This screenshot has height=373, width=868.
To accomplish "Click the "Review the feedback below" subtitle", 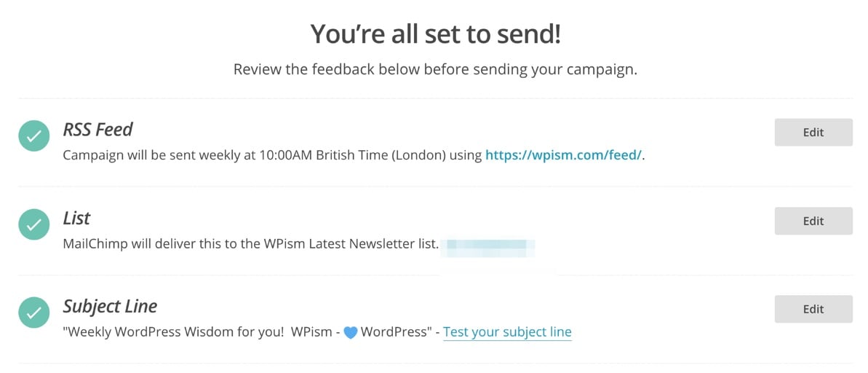I will 435,71.
